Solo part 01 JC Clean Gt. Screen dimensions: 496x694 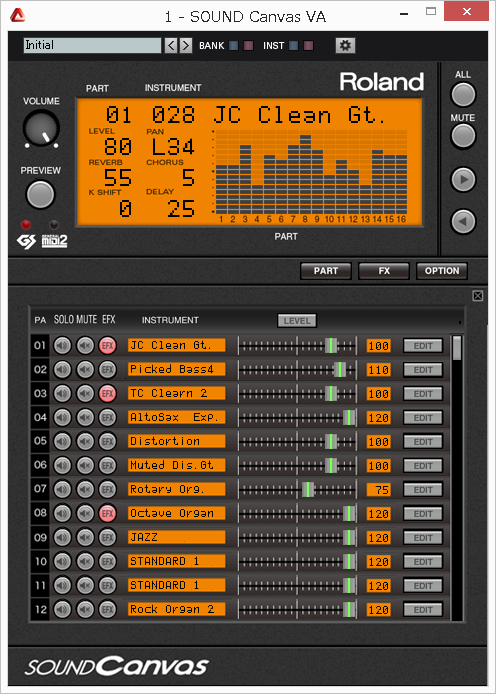pyautogui.click(x=62, y=345)
